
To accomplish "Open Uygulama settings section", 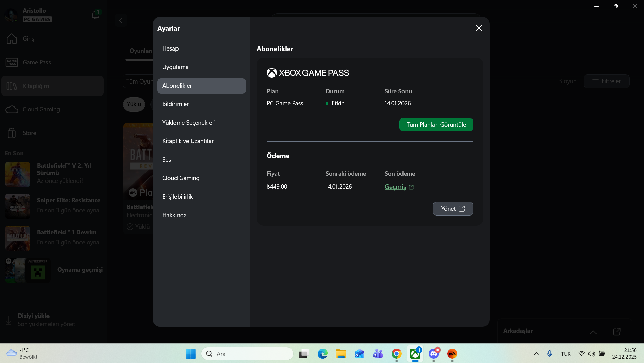I will [201, 67].
